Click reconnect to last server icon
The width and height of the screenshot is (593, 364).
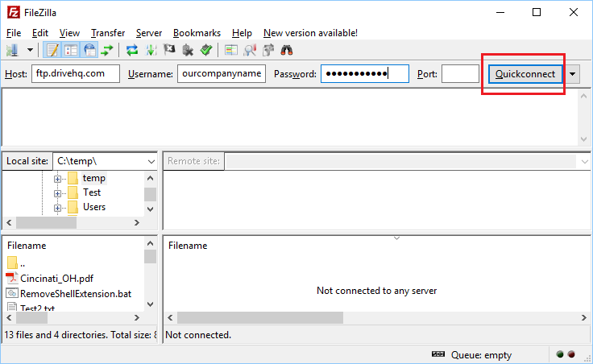click(x=206, y=50)
